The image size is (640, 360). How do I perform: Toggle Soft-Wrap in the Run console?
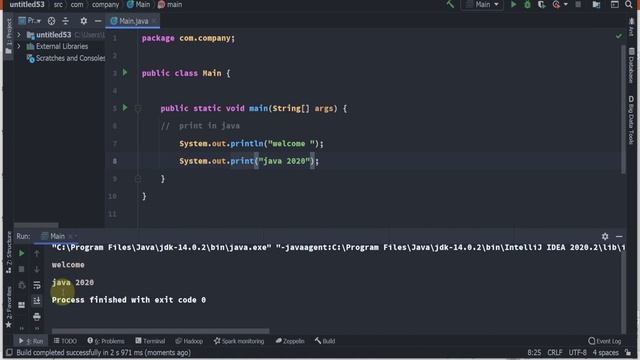(37, 285)
